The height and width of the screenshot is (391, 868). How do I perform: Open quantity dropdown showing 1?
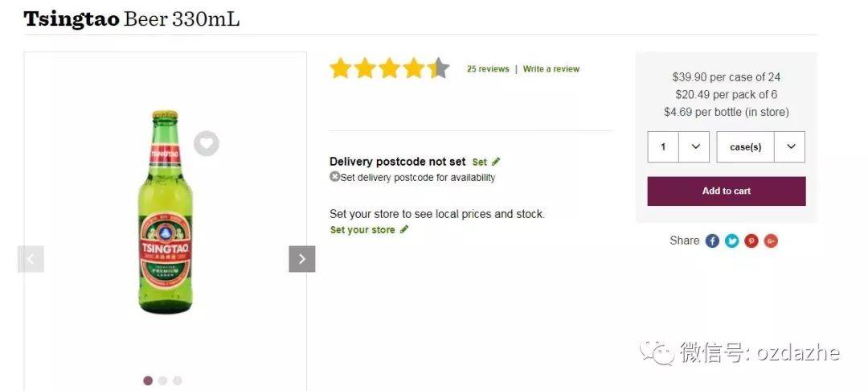tap(678, 146)
